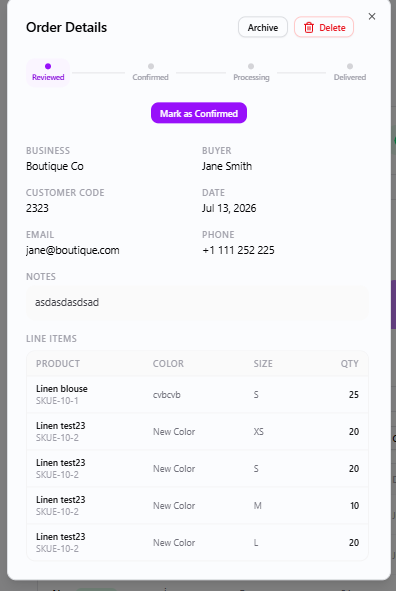Screen dimensions: 396x591
Task: Select Linen test23 row with size XS
Action: coord(197,432)
